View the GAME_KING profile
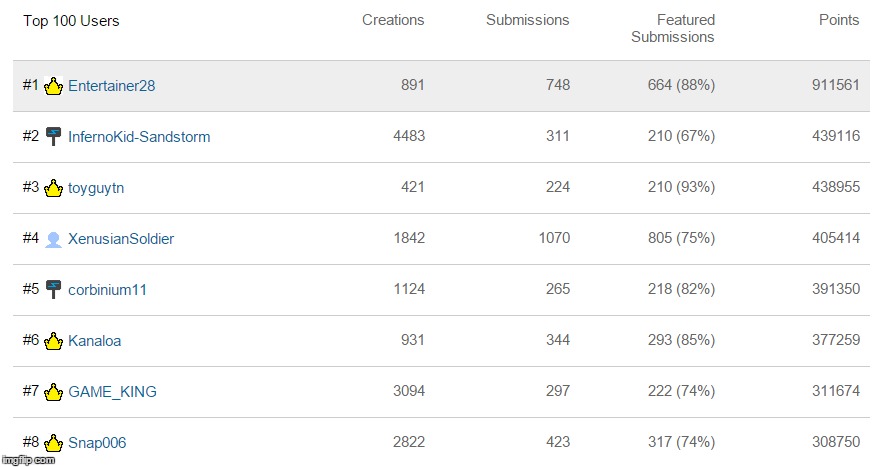The width and height of the screenshot is (884, 467). point(113,392)
